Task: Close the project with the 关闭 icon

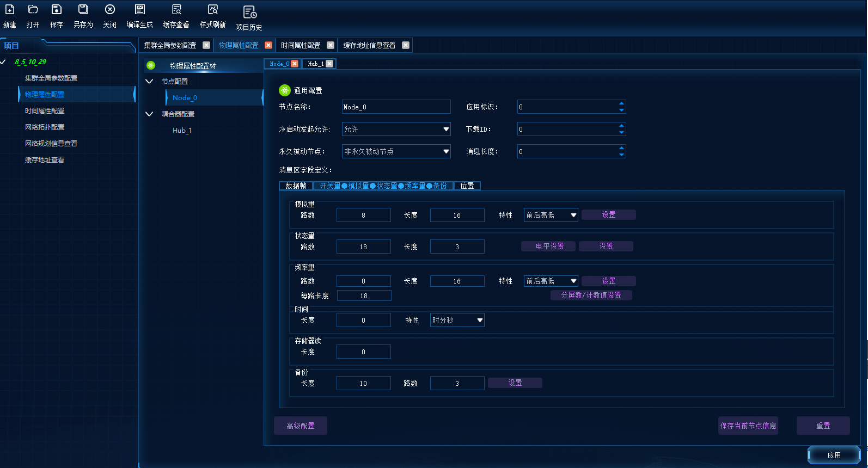Action: pyautogui.click(x=110, y=10)
